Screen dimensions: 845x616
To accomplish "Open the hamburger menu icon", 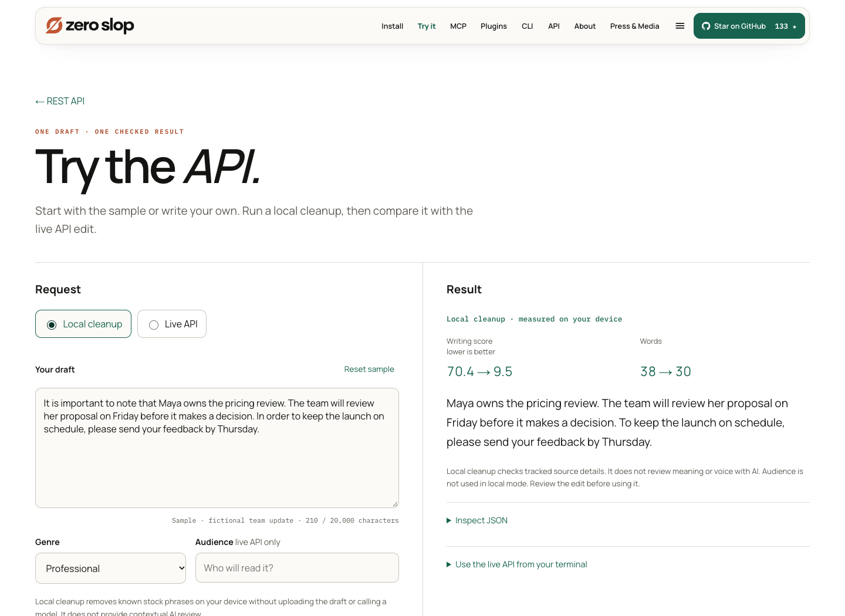I will tap(680, 26).
